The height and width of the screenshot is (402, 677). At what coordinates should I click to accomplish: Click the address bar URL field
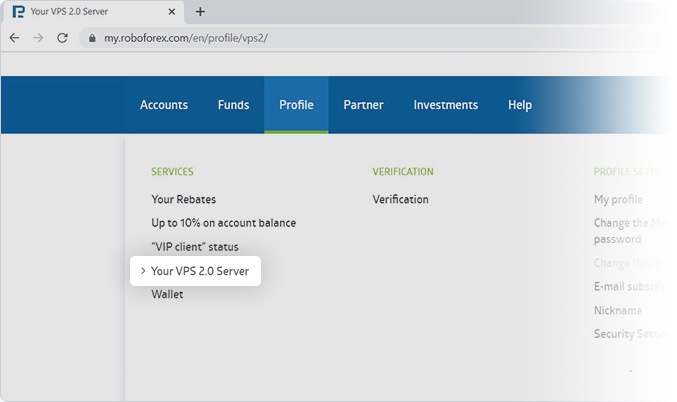pos(300,38)
